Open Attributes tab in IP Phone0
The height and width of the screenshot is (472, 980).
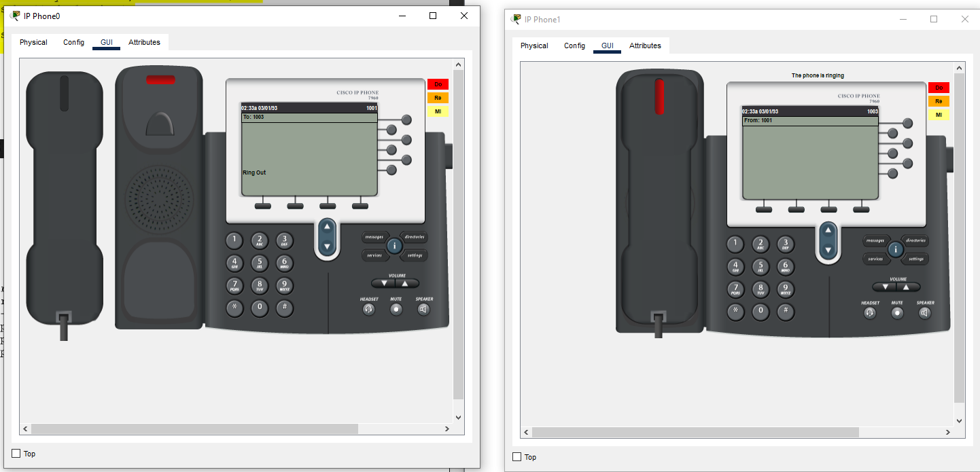point(144,42)
